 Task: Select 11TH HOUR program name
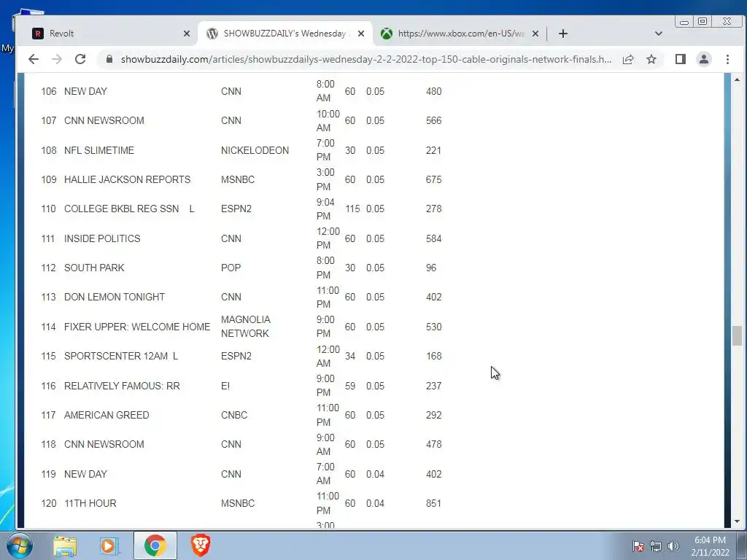(x=90, y=503)
